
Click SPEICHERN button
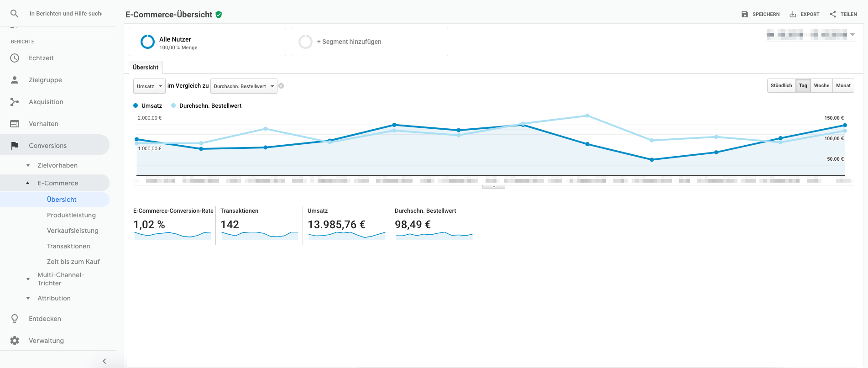tap(761, 14)
